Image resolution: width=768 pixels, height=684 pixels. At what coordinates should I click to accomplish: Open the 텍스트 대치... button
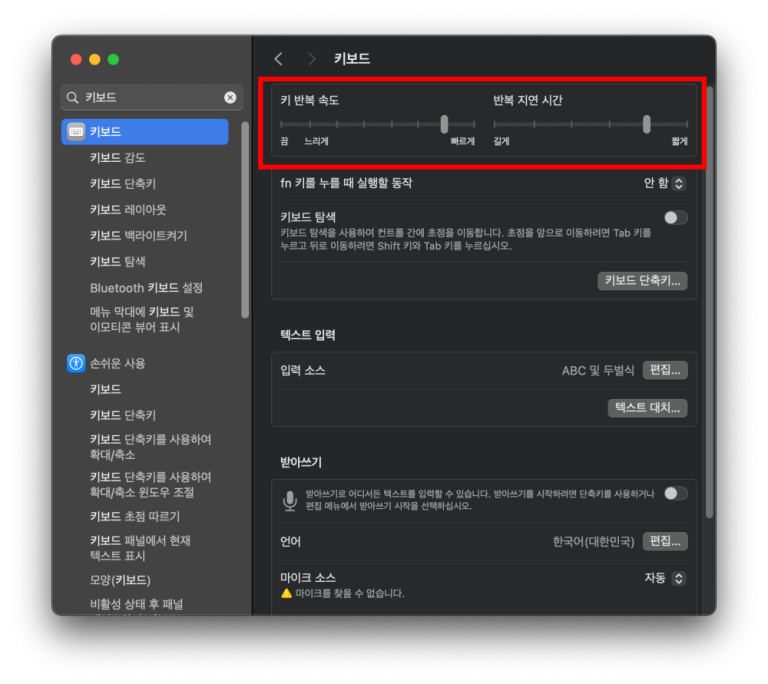point(647,408)
